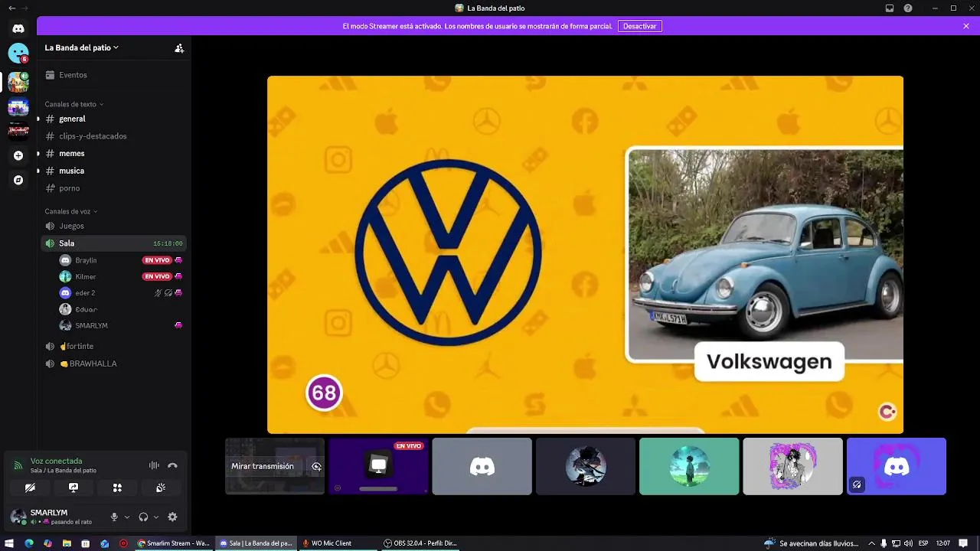Image resolution: width=980 pixels, height=551 pixels.
Task: Click the invite people icon beside server name
Action: point(179,47)
